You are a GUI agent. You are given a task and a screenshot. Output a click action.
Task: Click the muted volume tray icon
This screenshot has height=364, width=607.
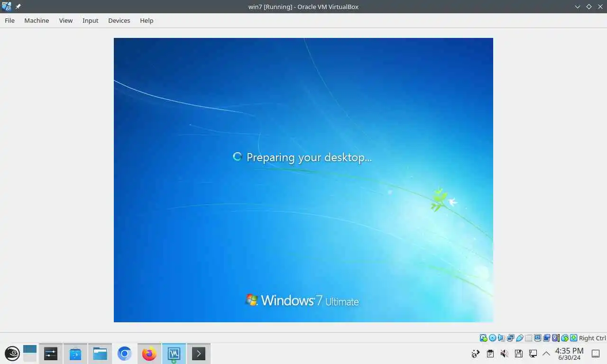click(x=505, y=354)
